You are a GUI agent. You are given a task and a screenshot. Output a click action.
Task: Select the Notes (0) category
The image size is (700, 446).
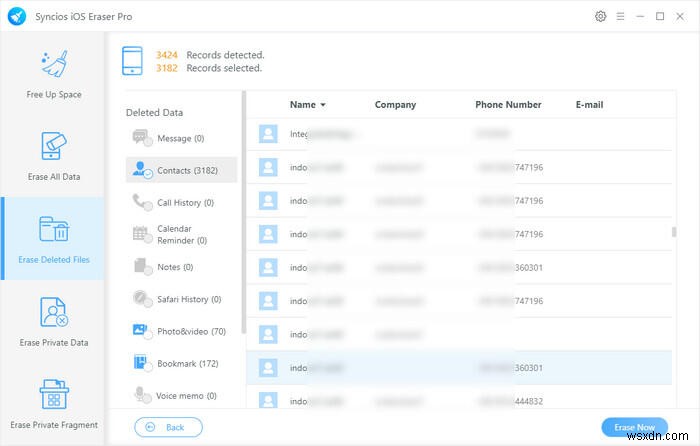point(181,267)
